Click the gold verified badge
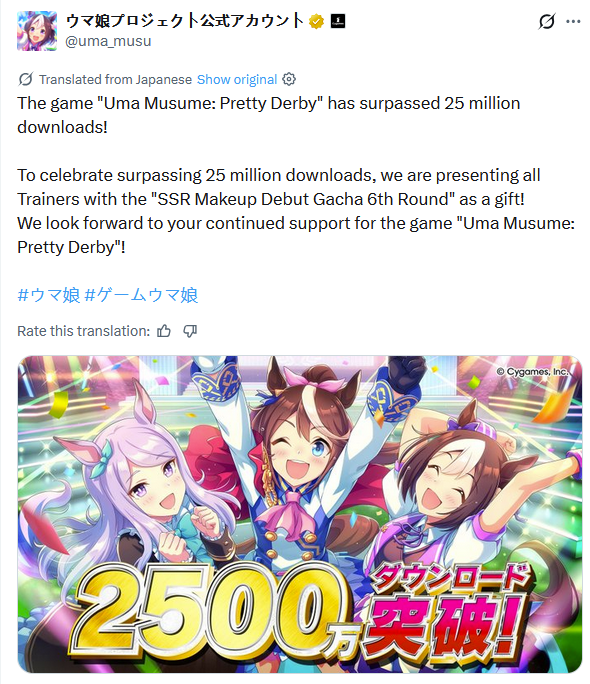 pos(316,21)
